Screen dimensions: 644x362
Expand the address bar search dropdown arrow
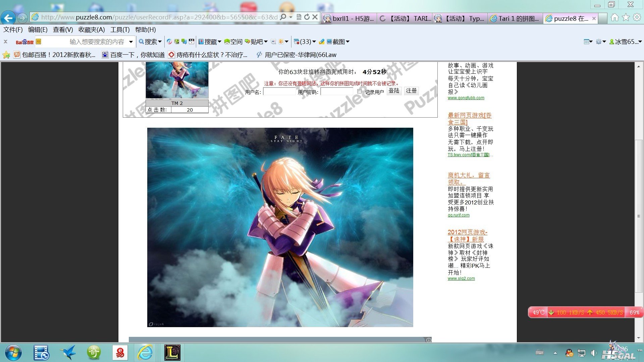point(290,17)
